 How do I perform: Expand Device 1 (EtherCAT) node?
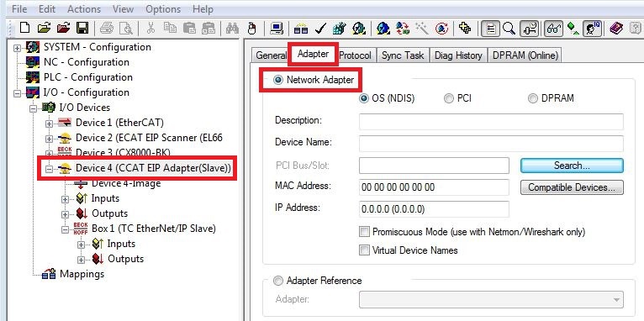pos(50,124)
